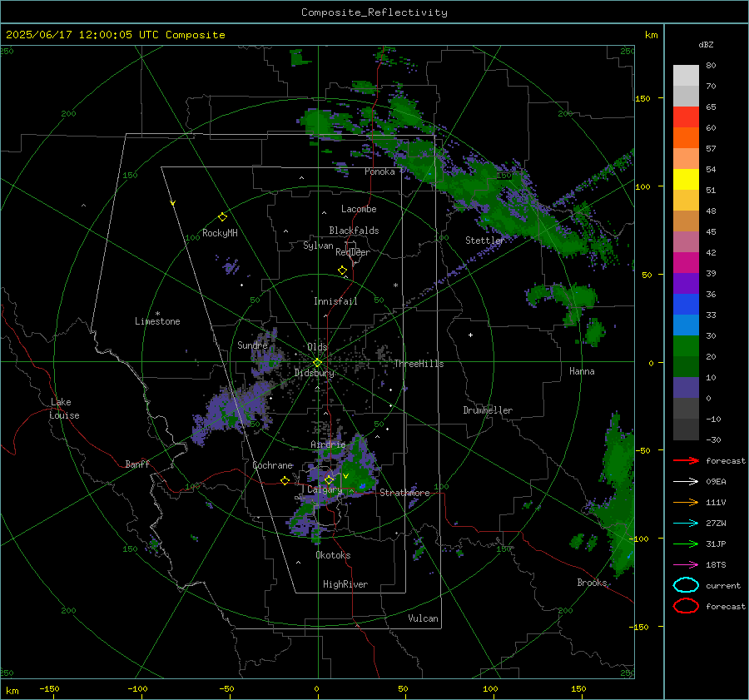Pick the purple 39-36 dBZ color swatch
The height and width of the screenshot is (700, 749).
pyautogui.click(x=686, y=283)
